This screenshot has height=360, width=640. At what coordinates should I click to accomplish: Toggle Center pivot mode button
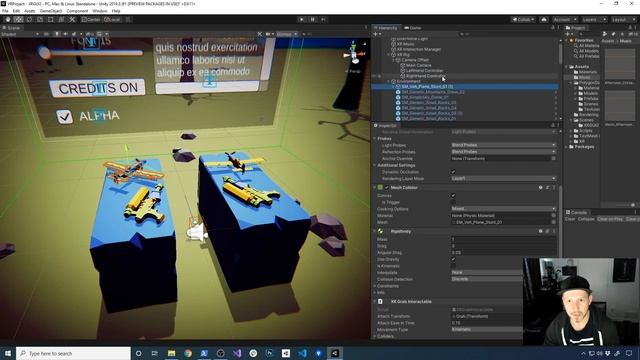pos(91,20)
